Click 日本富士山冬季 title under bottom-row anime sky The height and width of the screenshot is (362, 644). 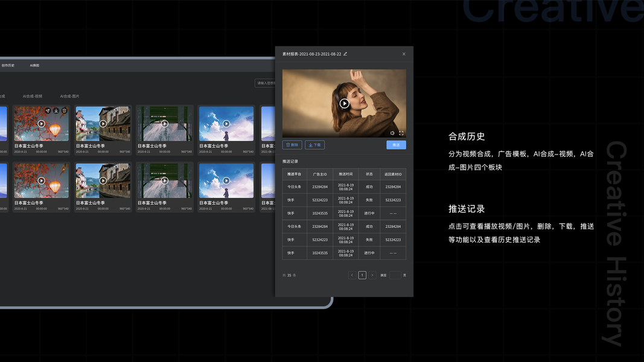(x=214, y=203)
